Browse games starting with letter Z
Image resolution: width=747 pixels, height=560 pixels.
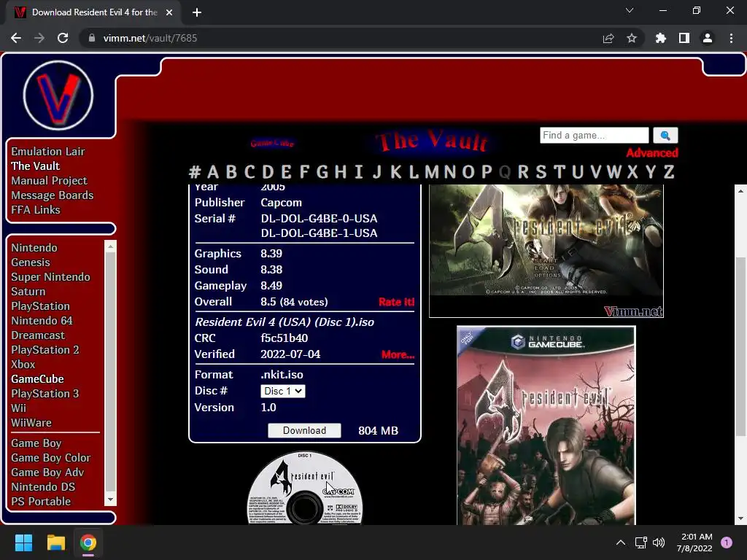click(x=668, y=172)
